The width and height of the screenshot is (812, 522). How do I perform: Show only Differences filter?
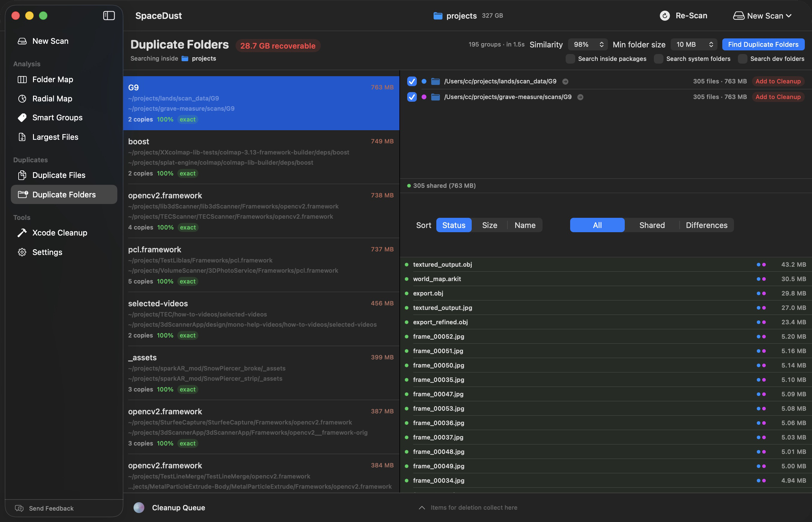(x=707, y=225)
